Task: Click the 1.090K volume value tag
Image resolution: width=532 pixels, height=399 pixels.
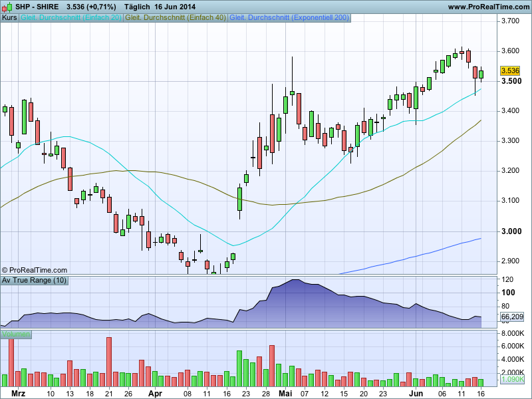Action: [512, 379]
